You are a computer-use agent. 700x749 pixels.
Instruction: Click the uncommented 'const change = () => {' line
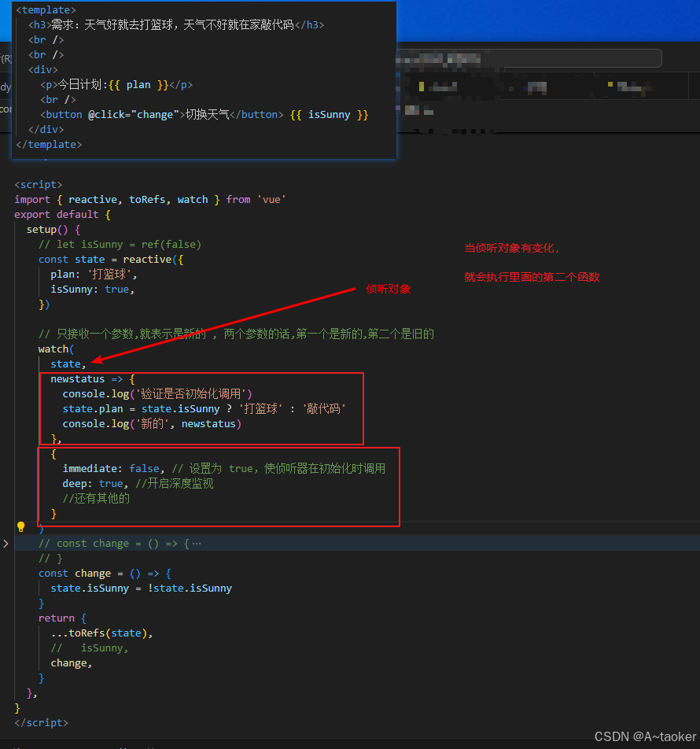[x=105, y=574]
